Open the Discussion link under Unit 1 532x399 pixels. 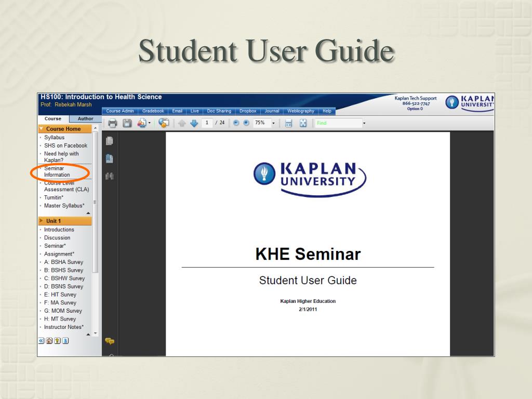tap(57, 238)
